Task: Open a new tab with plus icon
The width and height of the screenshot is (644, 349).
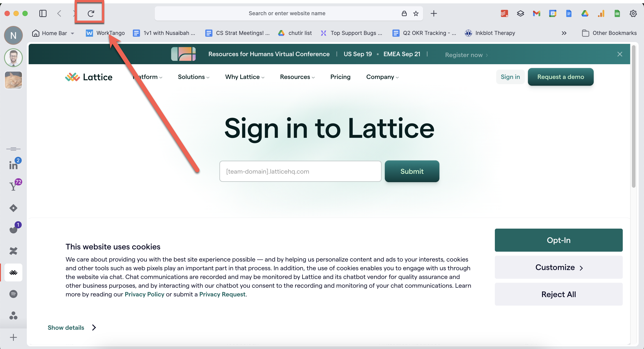Action: pos(434,13)
